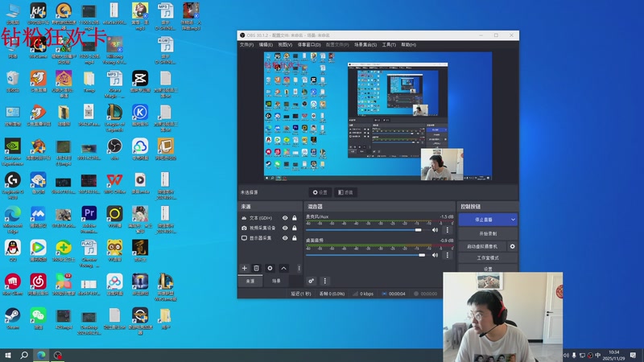This screenshot has width=644, height=362.
Task: Click the taskbar search magnifier icon
Action: (24, 355)
